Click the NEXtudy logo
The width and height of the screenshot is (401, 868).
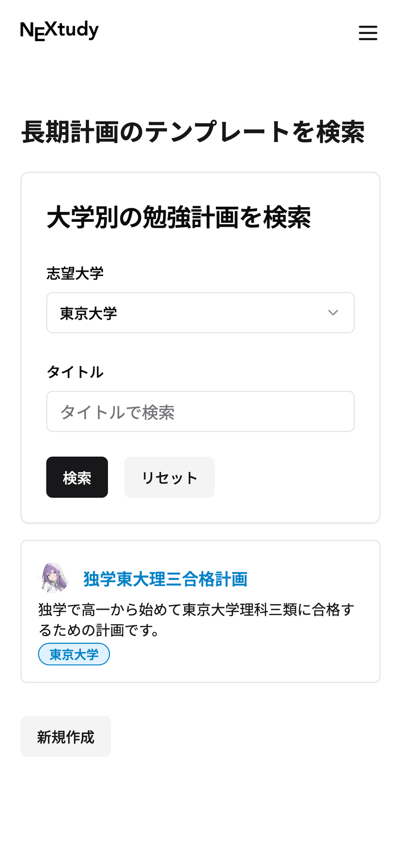[59, 31]
